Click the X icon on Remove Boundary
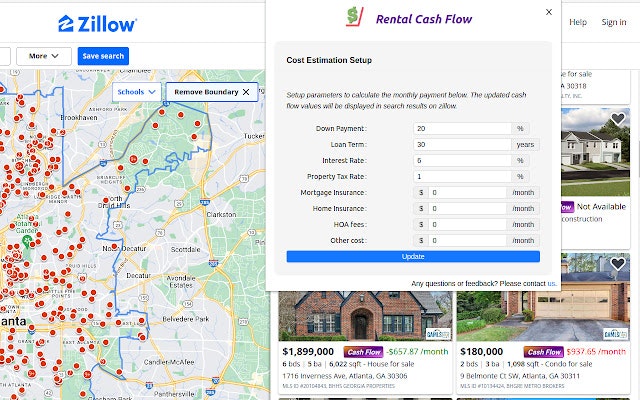 pyautogui.click(x=246, y=92)
